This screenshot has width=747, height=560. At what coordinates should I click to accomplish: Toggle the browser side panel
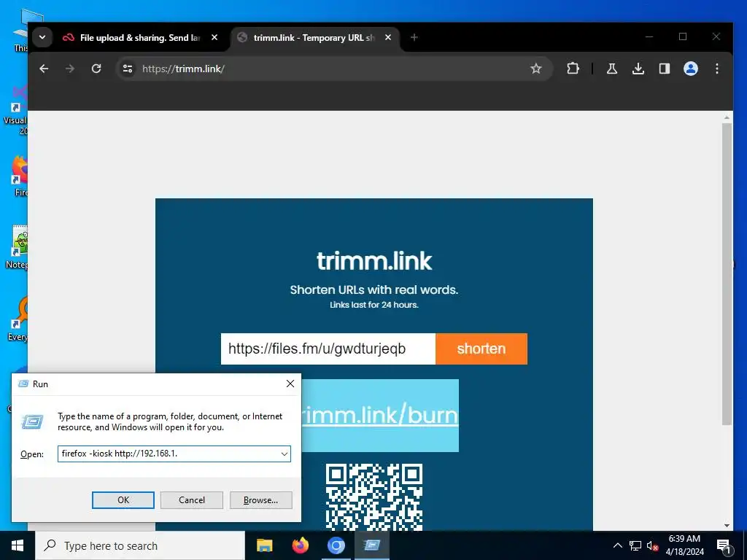[x=664, y=69]
